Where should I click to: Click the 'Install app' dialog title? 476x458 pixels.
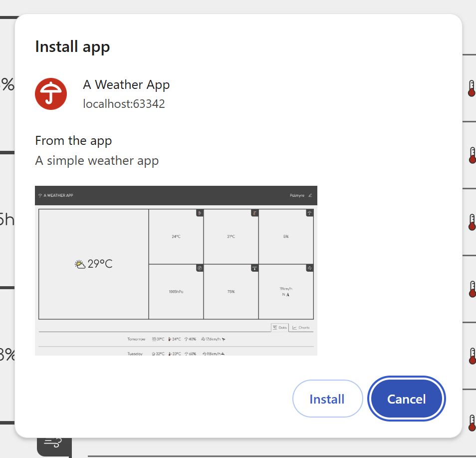point(72,47)
